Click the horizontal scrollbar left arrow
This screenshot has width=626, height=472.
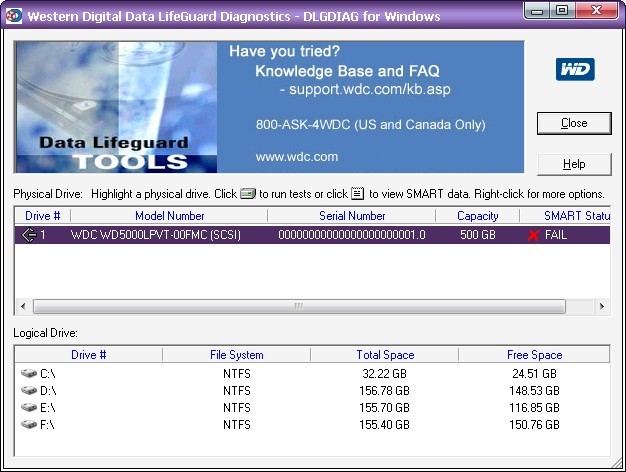23,307
